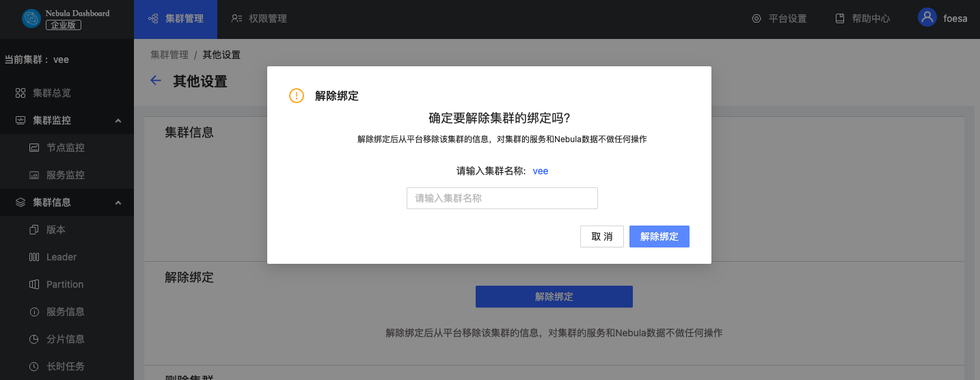Open the 集群管理 top tab
Viewport: 980px width, 380px height.
176,19
